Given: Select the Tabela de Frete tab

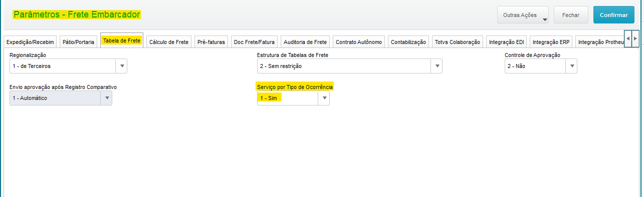Looking at the screenshot, I should pyautogui.click(x=122, y=40).
